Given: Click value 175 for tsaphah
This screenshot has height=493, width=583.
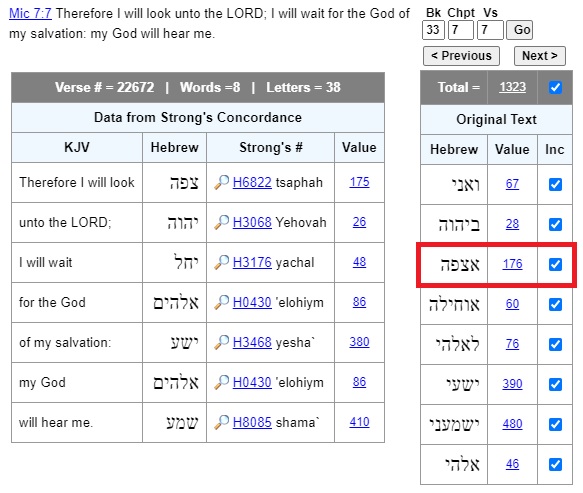Looking at the screenshot, I should click(x=359, y=182).
